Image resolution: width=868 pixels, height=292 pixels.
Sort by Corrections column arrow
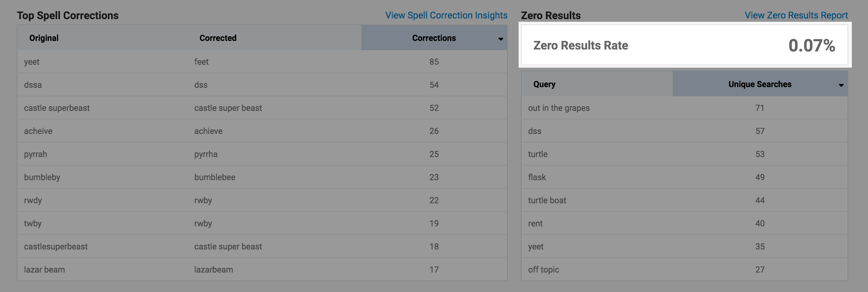tap(501, 39)
